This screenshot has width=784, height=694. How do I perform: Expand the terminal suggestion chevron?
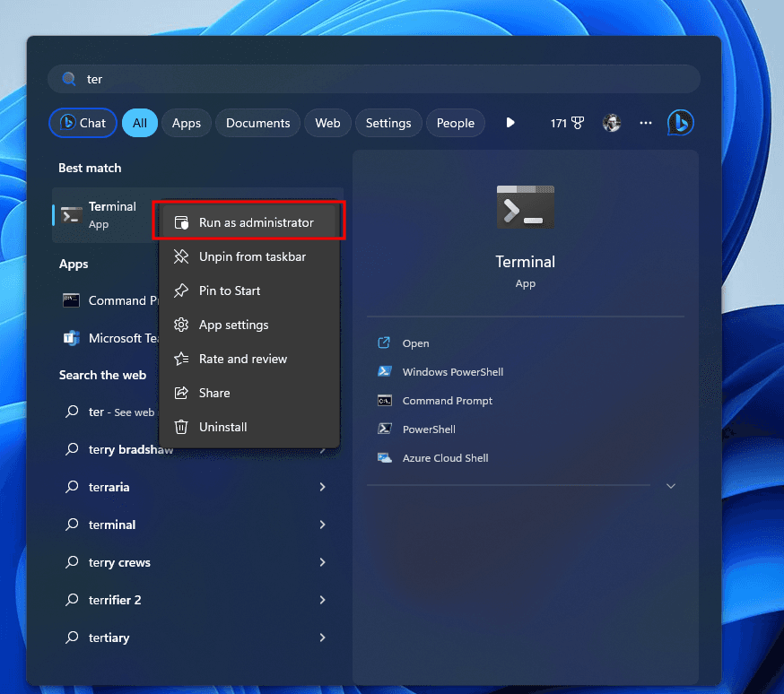point(323,525)
